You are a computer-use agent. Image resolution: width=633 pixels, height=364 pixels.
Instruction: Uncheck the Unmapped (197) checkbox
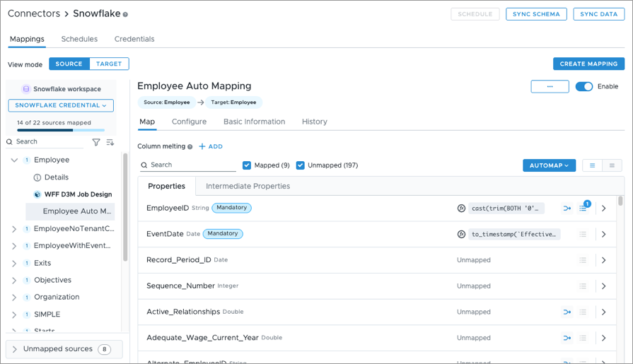pos(301,165)
